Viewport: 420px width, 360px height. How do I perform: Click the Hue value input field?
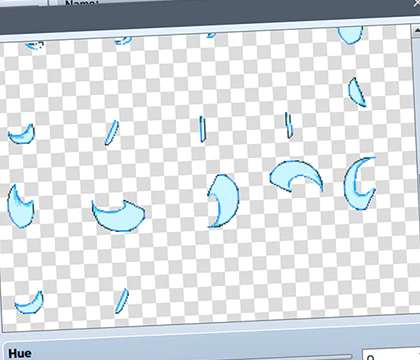tap(391, 355)
